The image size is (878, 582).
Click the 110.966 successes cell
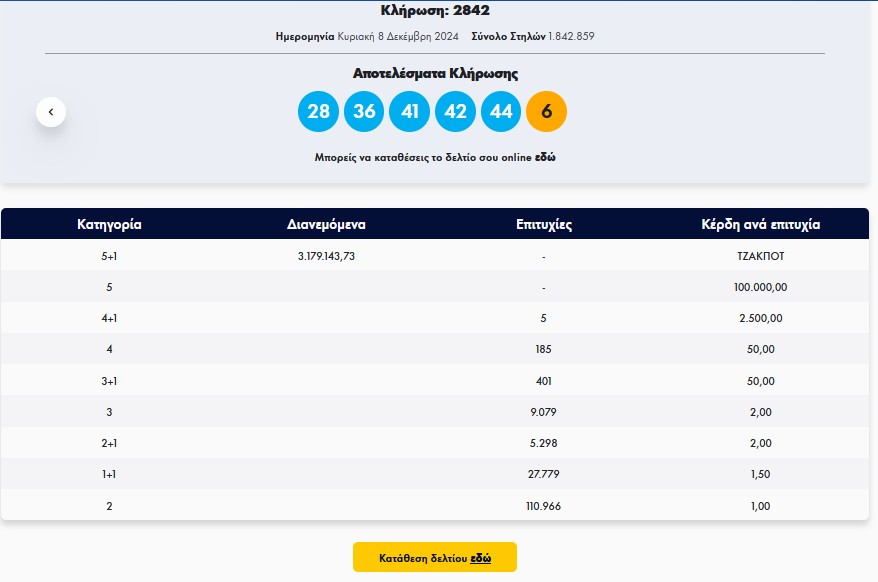pyautogui.click(x=543, y=506)
